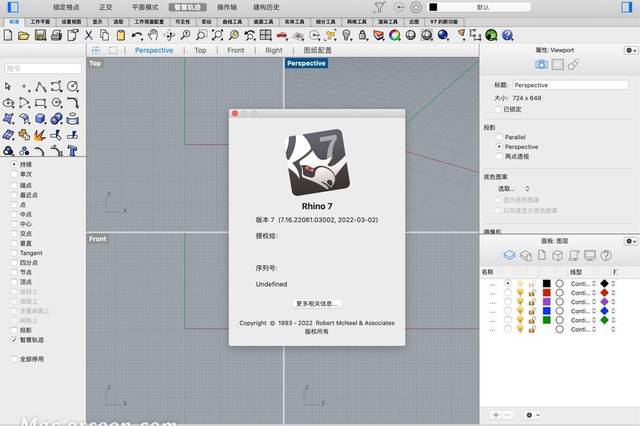The width and height of the screenshot is (640, 426).
Task: Select the arrow pointer tool in left palette
Action: [8, 87]
